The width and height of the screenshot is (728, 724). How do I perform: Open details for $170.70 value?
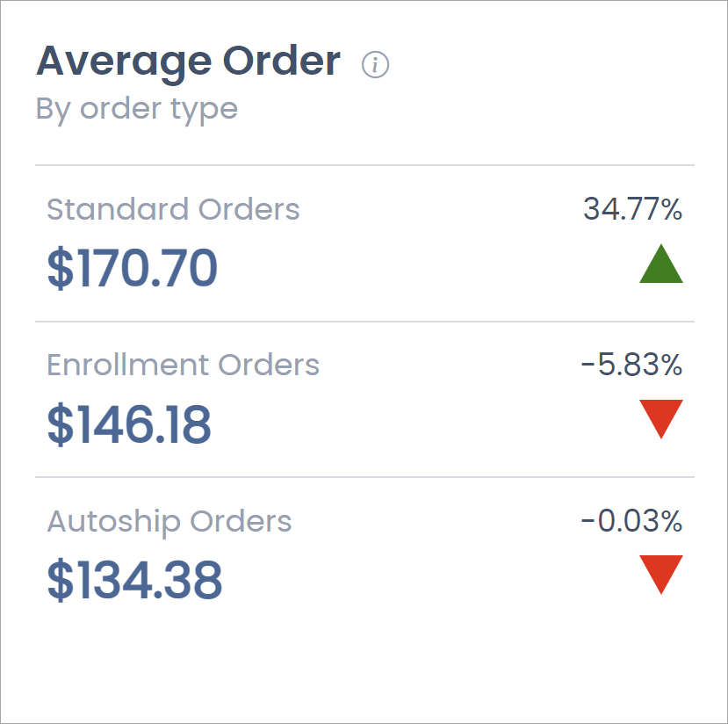pyautogui.click(x=132, y=268)
